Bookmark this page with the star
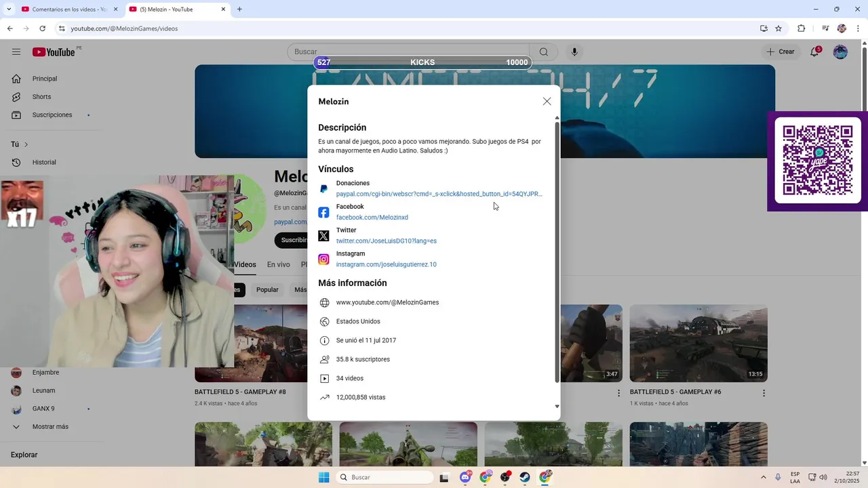 point(778,28)
